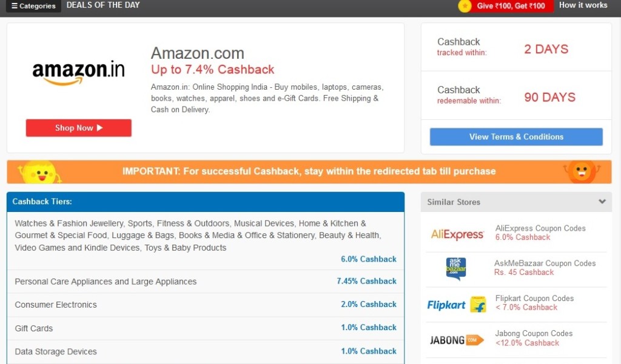Click the AskMeBazaar logo icon
The image size is (621, 364).
click(456, 269)
